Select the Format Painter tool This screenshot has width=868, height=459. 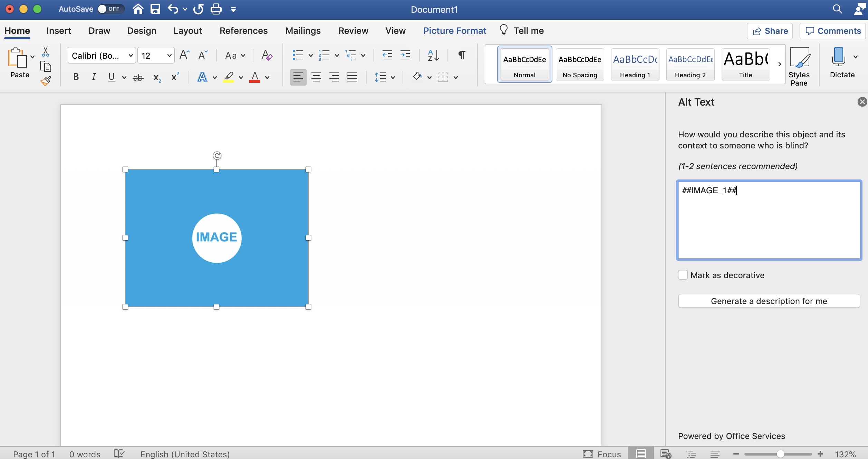45,81
